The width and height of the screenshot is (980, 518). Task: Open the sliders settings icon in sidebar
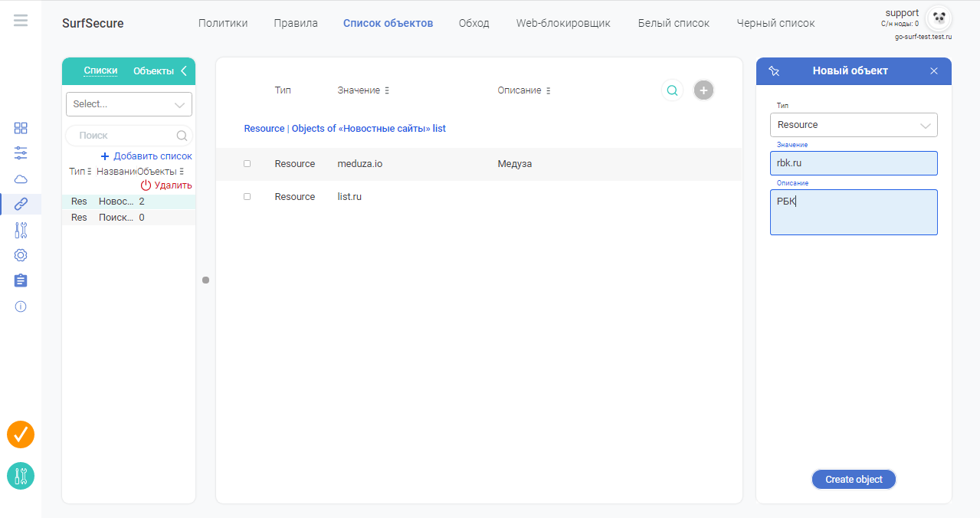click(x=21, y=153)
